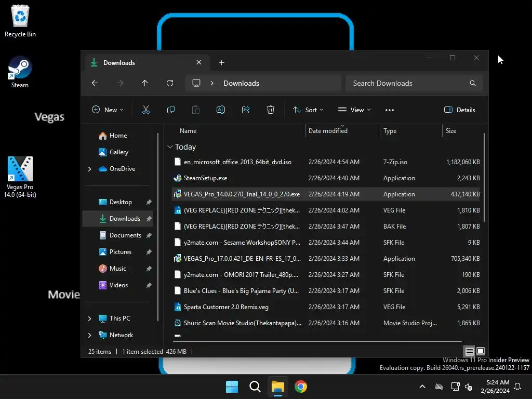Select Downloads in navigation pane
This screenshot has width=532, height=399.
point(118,219)
